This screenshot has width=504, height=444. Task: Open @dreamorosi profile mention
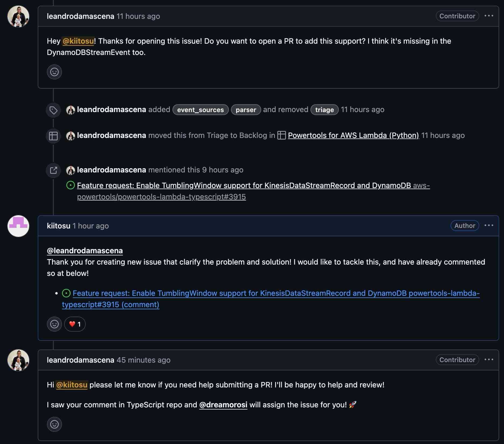coord(223,405)
